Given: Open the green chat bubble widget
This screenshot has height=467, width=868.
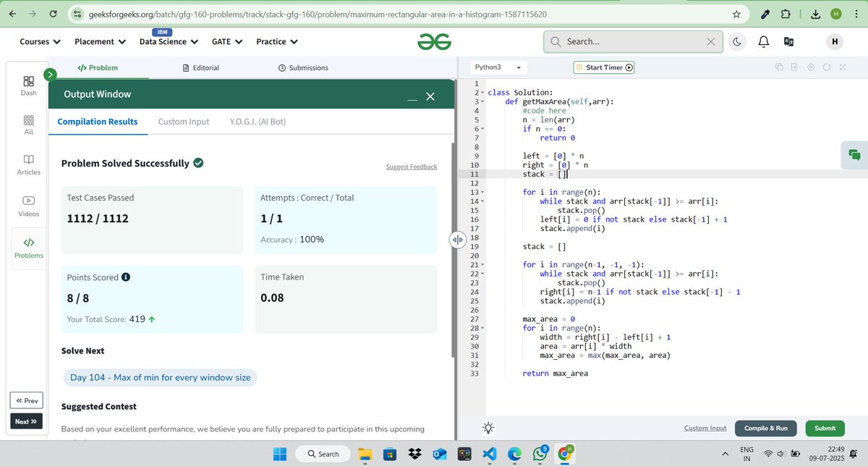Looking at the screenshot, I should [x=854, y=154].
